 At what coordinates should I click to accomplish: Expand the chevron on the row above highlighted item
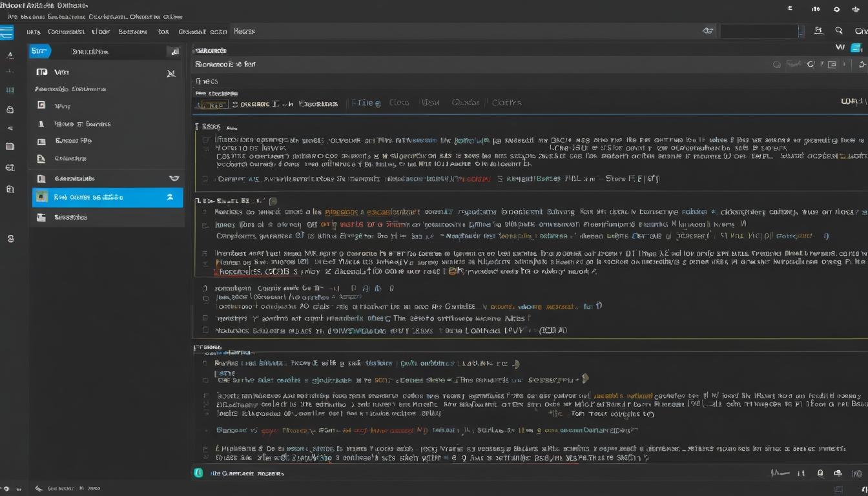coord(173,178)
